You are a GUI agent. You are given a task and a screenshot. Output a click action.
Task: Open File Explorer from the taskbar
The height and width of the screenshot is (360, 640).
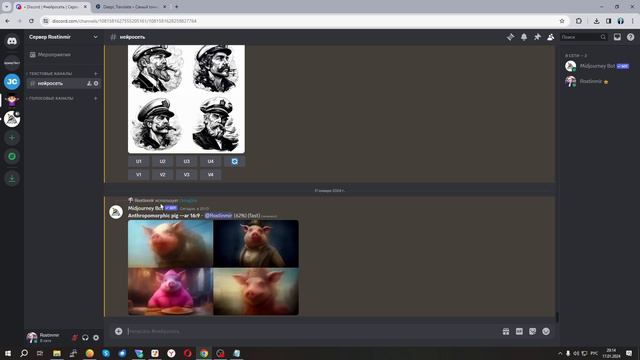tap(57, 353)
